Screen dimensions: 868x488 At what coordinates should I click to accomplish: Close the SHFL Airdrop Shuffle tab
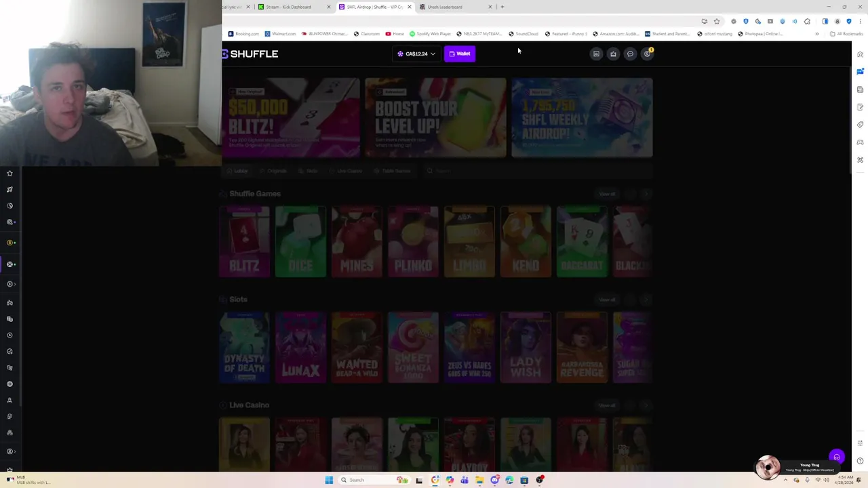pos(409,7)
